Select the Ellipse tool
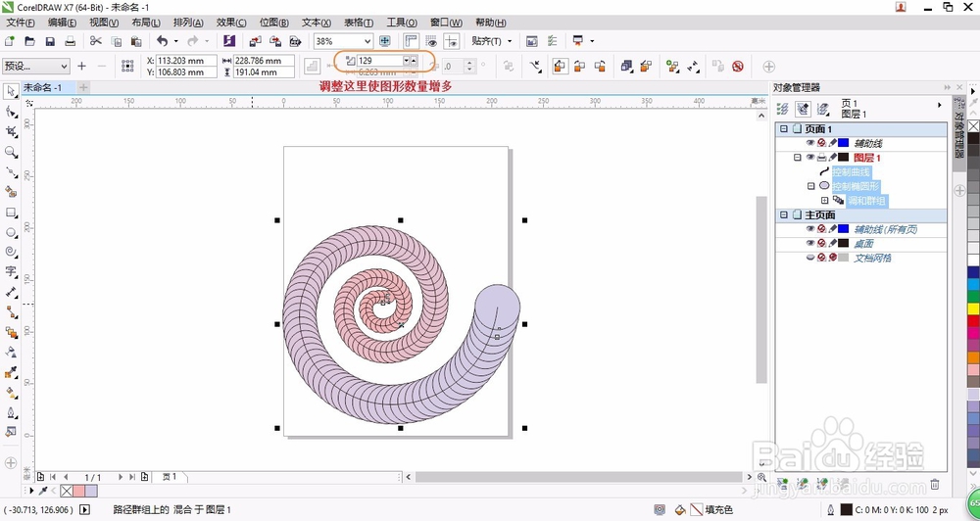Screen dimensions: 980x521 (11, 232)
